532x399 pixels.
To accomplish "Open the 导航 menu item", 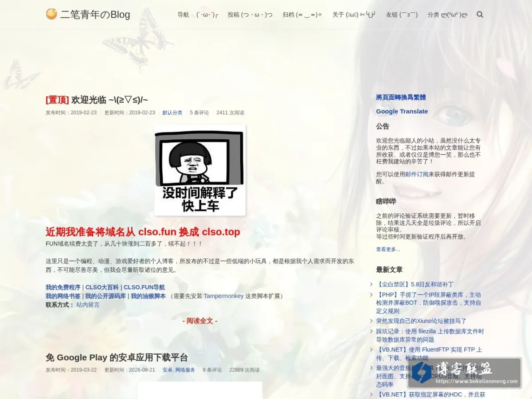I will (x=197, y=15).
